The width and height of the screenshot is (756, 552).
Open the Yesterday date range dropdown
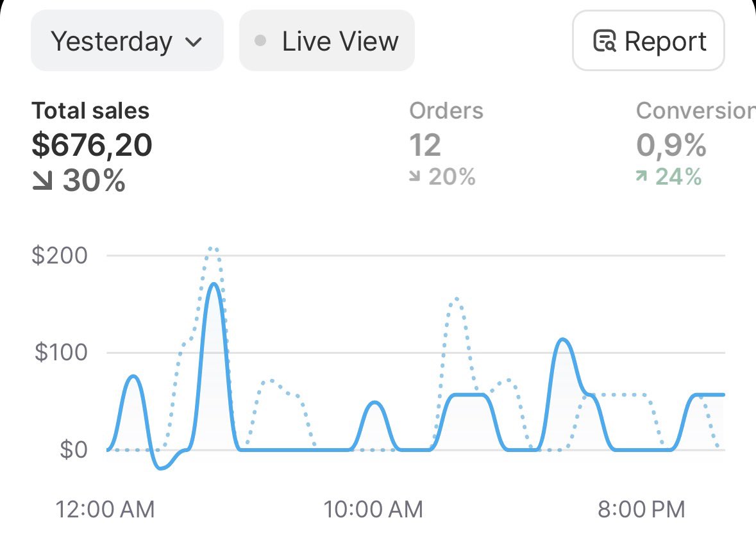click(x=126, y=42)
